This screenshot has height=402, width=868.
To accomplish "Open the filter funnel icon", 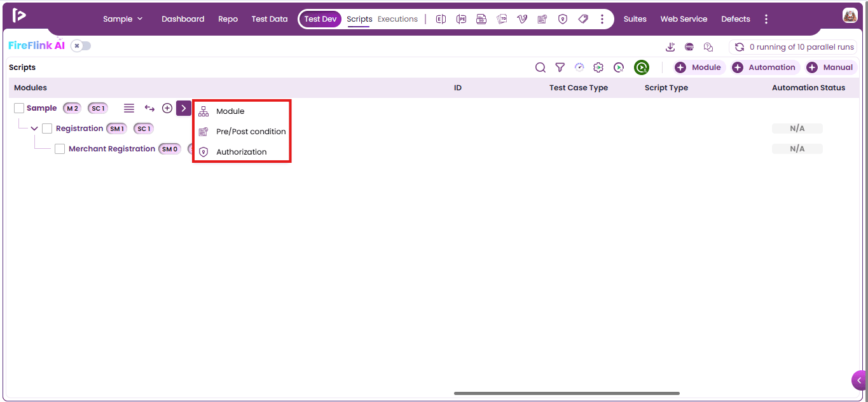I will (x=560, y=67).
